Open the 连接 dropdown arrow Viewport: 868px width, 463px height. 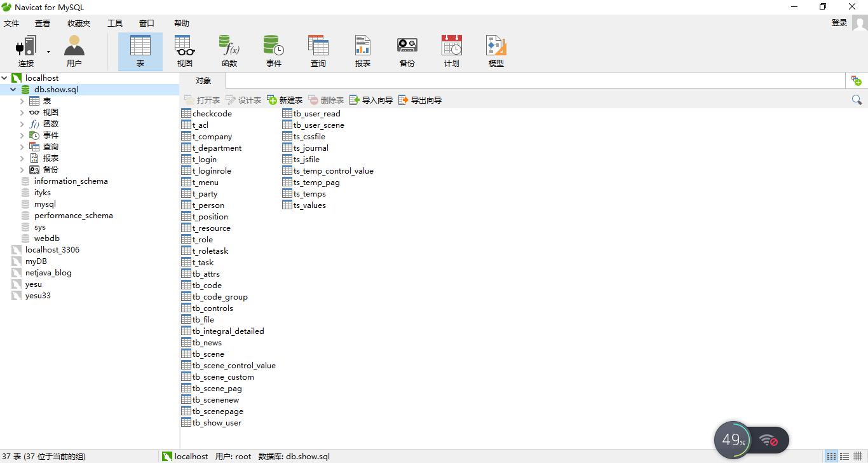point(48,52)
